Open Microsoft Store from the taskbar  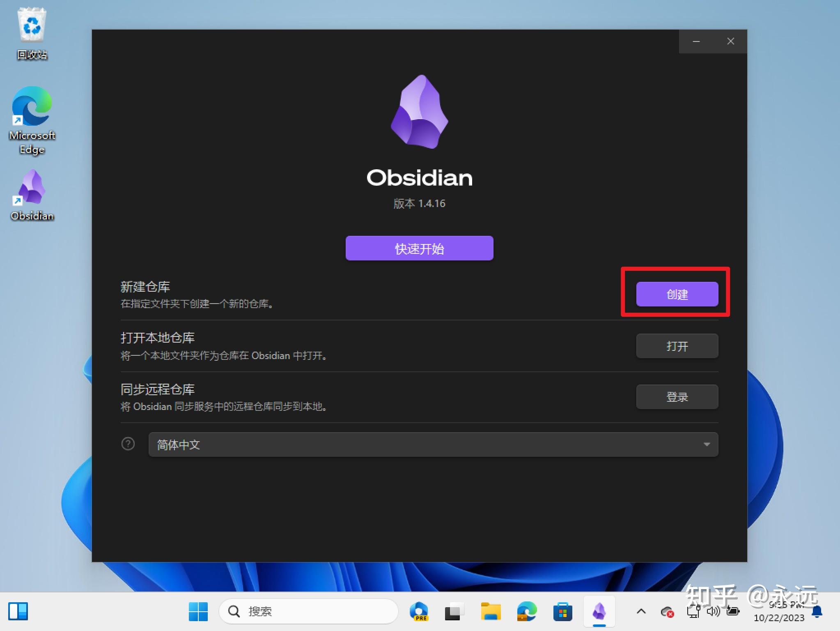click(562, 611)
